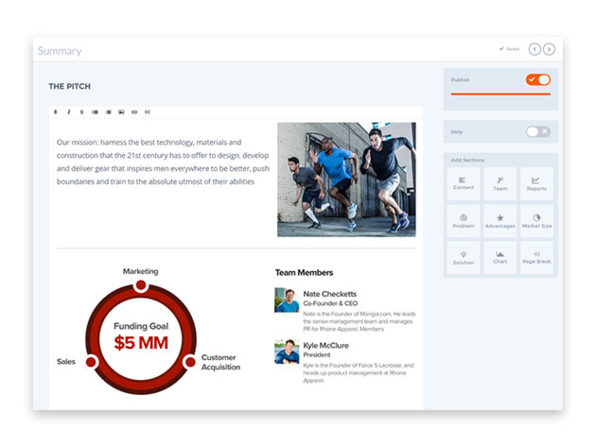
Task: Apply italic formatting in pitch editor
Action: (69, 112)
